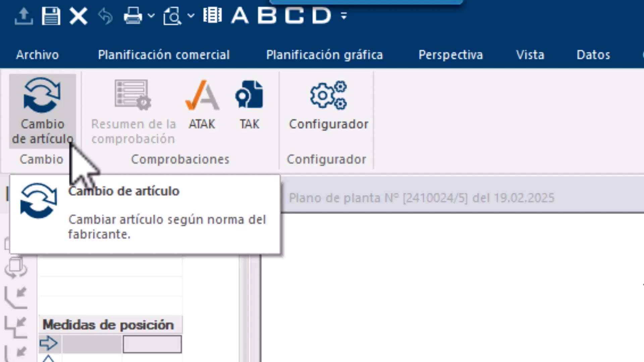This screenshot has width=644, height=362.
Task: Click the corner arrow tool icon in sidebar
Action: click(x=16, y=298)
